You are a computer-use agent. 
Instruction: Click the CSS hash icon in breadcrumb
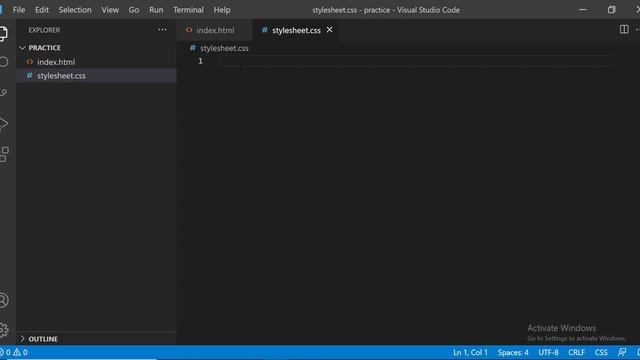[x=193, y=48]
